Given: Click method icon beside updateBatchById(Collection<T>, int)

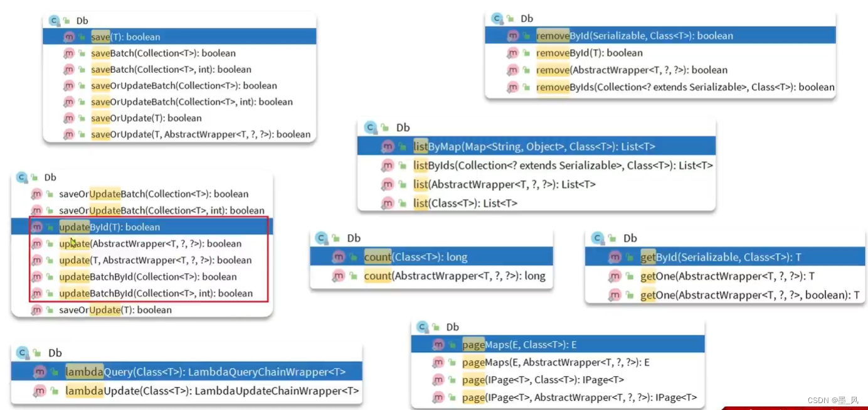Looking at the screenshot, I should 36,293.
